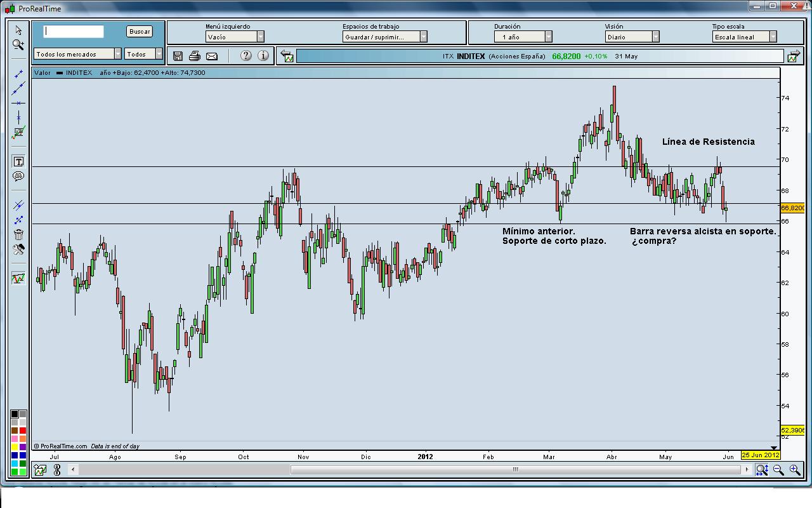The width and height of the screenshot is (812, 508).
Task: Click the Buscar search button
Action: (x=140, y=32)
